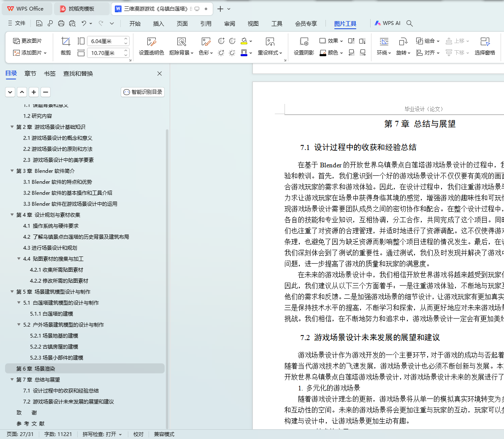Open the 引用 (References) ribbon tab
The width and height of the screenshot is (504, 439).
(x=206, y=24)
